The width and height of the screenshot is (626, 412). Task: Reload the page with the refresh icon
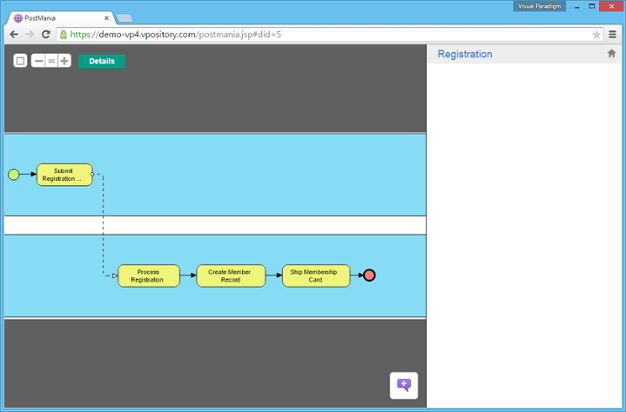(46, 34)
